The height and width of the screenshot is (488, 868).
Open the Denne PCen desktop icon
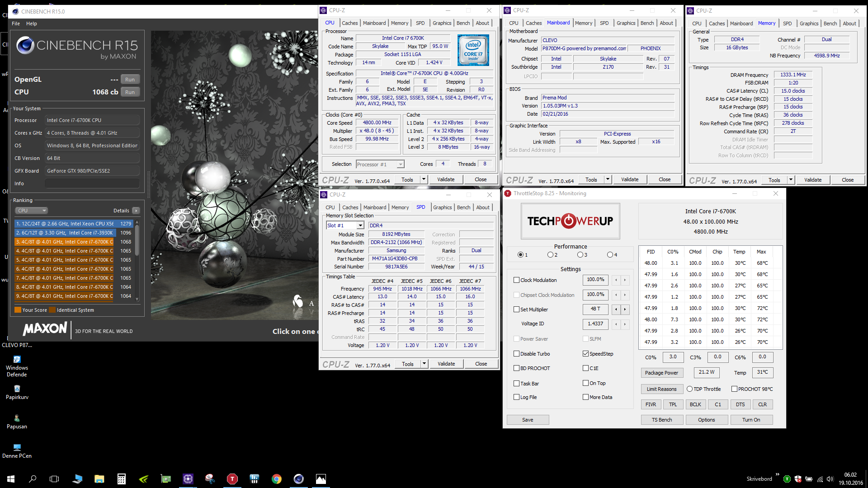tap(17, 451)
